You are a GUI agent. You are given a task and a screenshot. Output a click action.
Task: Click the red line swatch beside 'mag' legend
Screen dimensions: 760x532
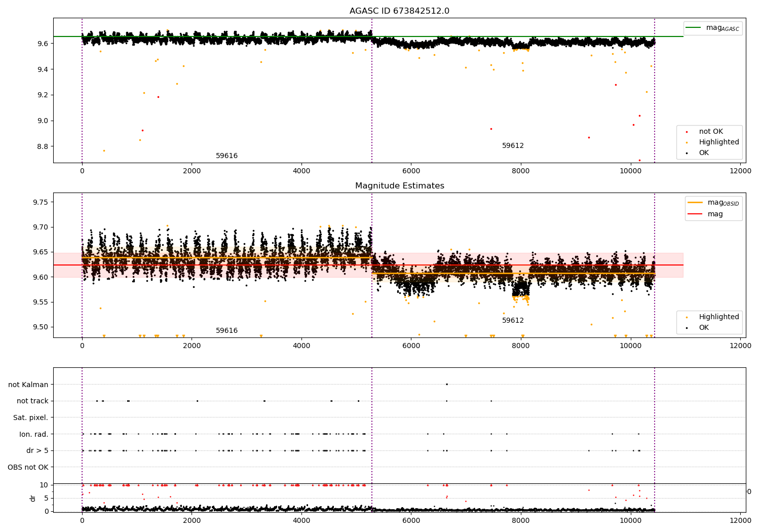[x=695, y=214]
